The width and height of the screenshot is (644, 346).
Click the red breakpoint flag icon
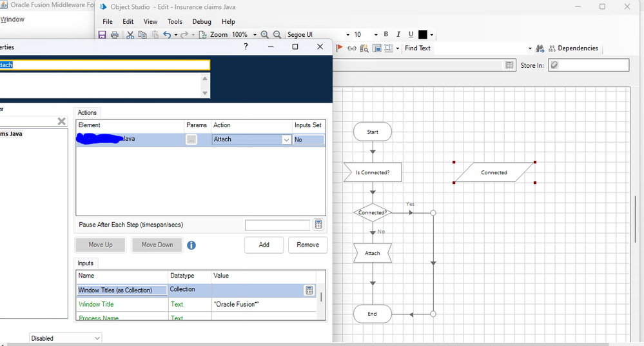[x=340, y=48]
